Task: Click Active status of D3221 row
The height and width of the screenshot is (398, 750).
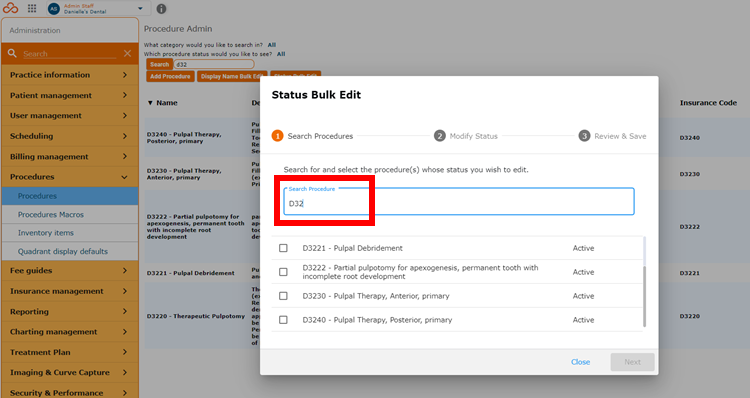Action: pyautogui.click(x=584, y=248)
